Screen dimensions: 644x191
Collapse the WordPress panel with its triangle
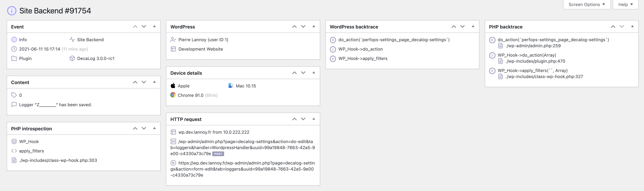click(313, 26)
